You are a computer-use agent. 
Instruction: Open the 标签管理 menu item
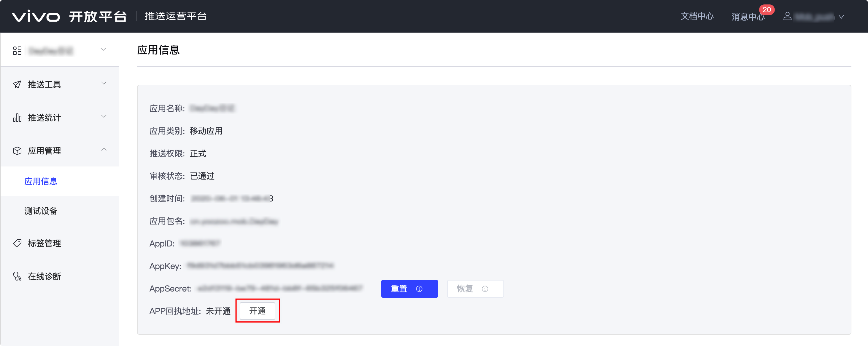[x=60, y=243]
